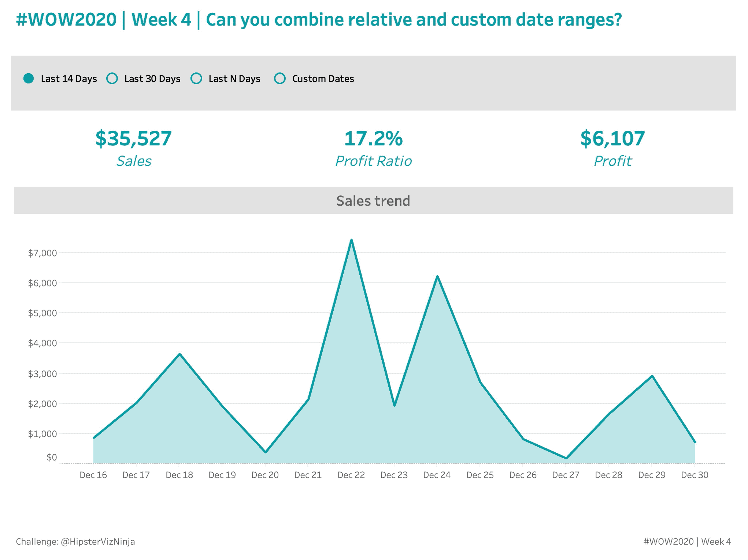Image resolution: width=748 pixels, height=560 pixels.
Task: Switch to Custom Dates range option
Action: 280,79
